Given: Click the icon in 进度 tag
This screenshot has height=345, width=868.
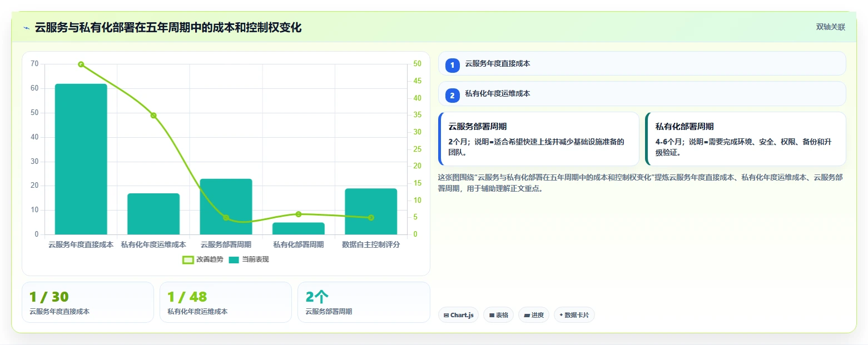Looking at the screenshot, I should click(527, 316).
